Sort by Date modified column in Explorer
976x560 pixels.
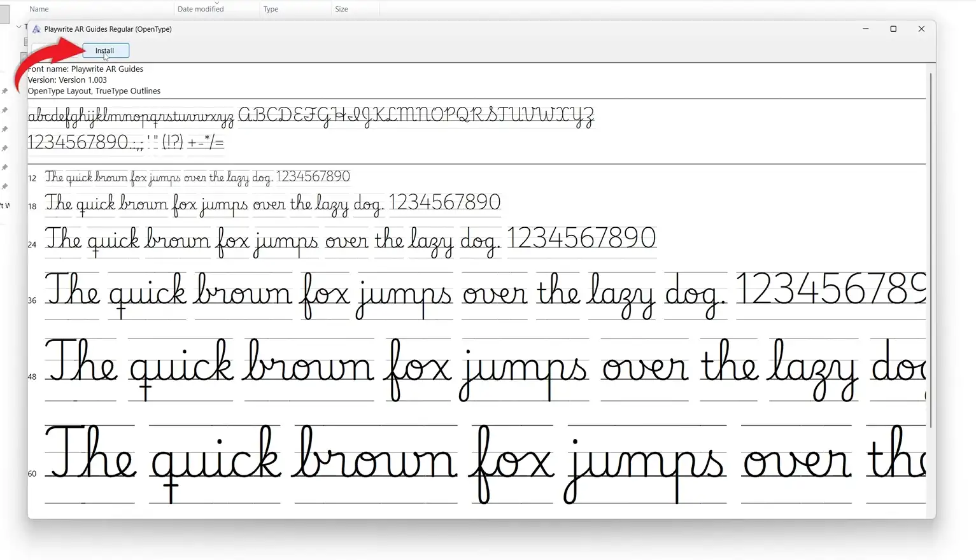[x=201, y=9]
